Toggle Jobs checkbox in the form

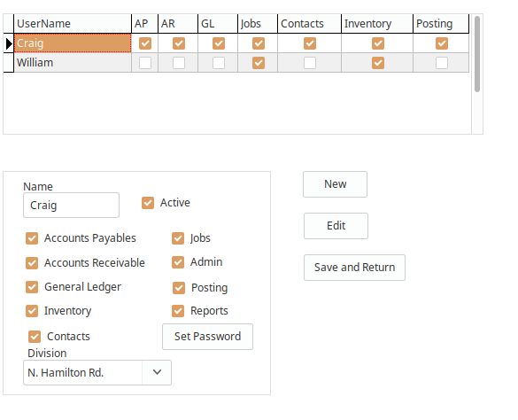[x=178, y=238]
